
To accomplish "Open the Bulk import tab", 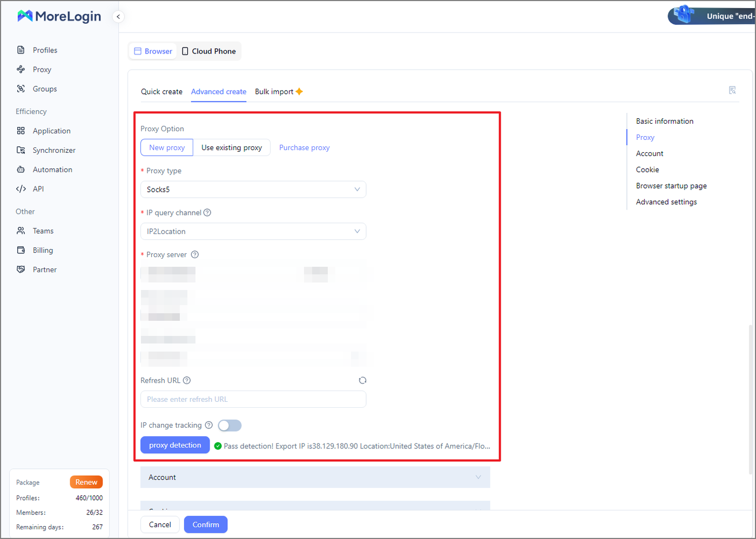I will 279,92.
